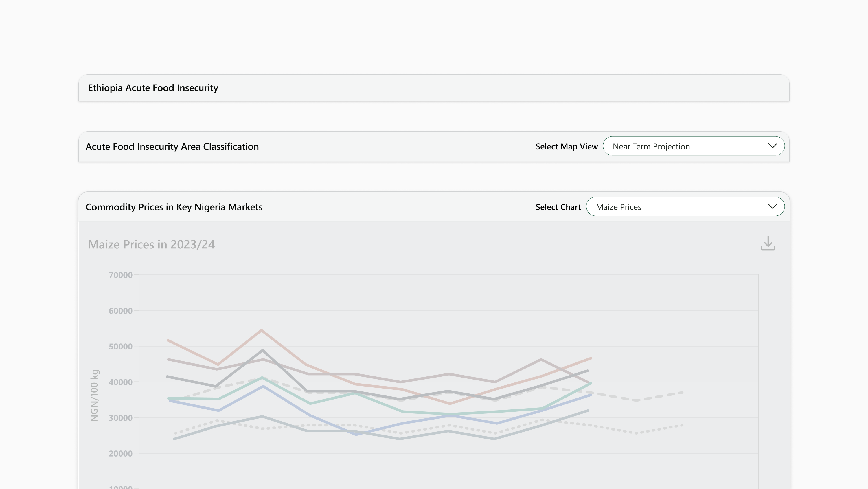This screenshot has height=489, width=868.
Task: Click the 50000 y-axis label
Action: (120, 347)
